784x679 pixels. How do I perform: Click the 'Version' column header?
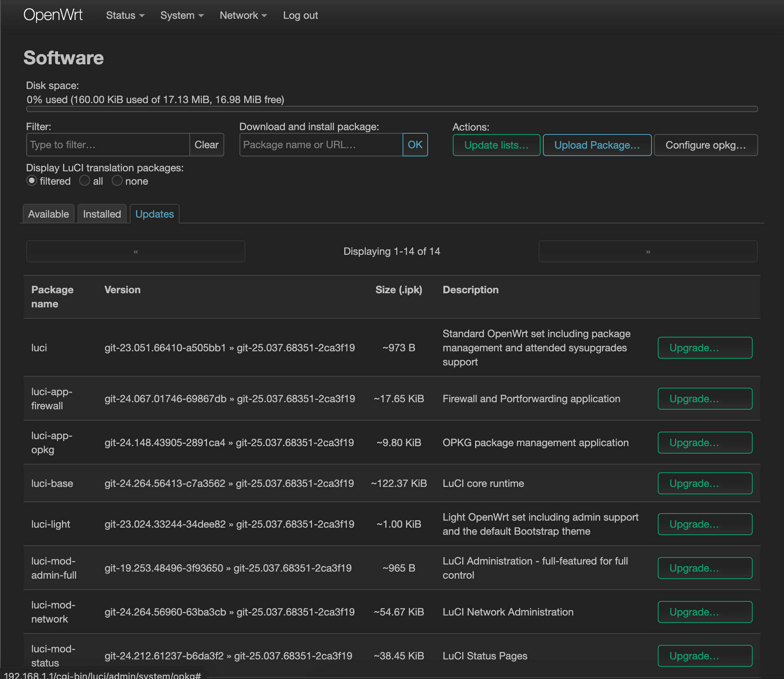coord(122,290)
